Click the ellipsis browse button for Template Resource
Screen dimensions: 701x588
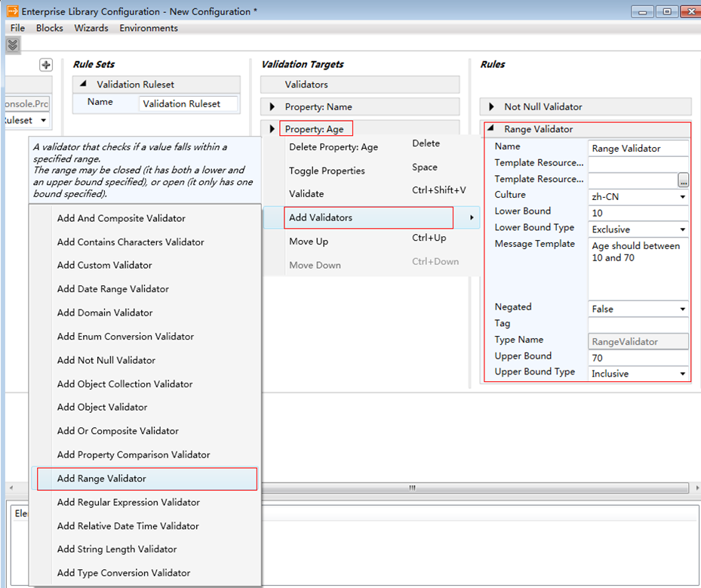point(683,180)
